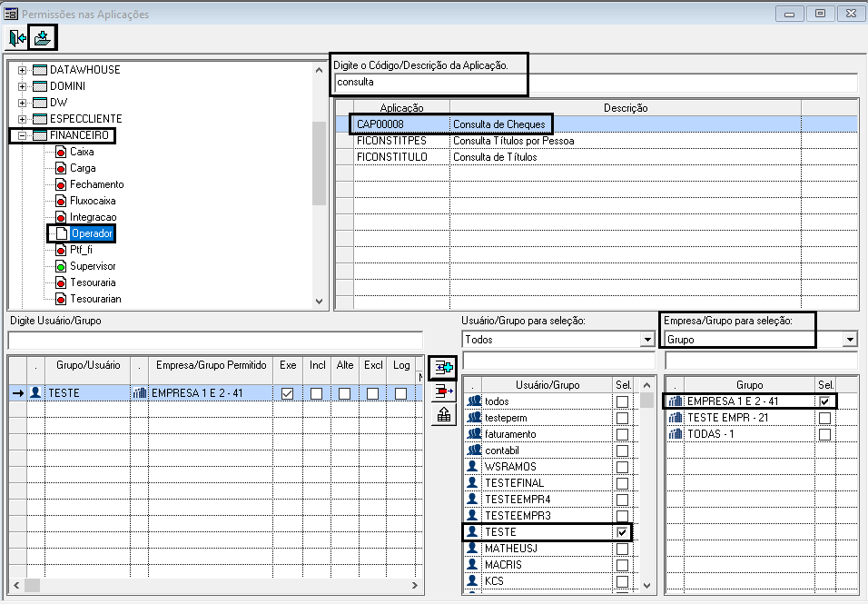This screenshot has height=604, width=868.
Task: Click the user list scroll down arrow
Action: coord(646,585)
